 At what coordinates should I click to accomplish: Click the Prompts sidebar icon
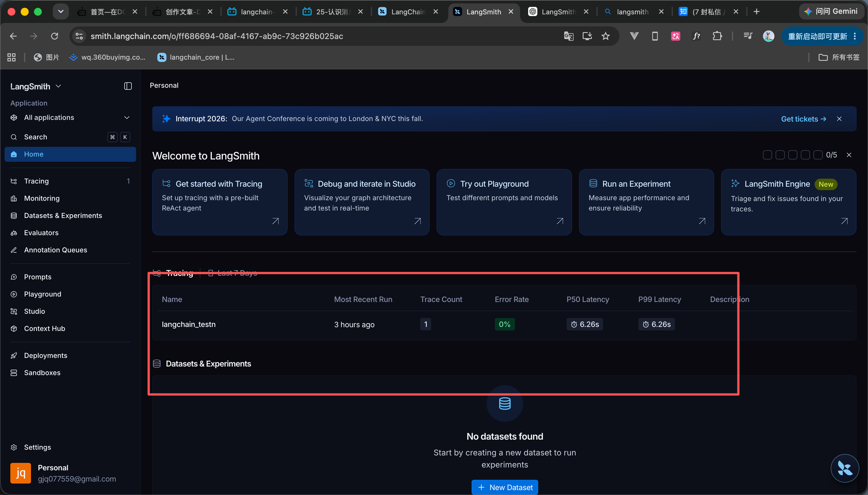click(14, 277)
